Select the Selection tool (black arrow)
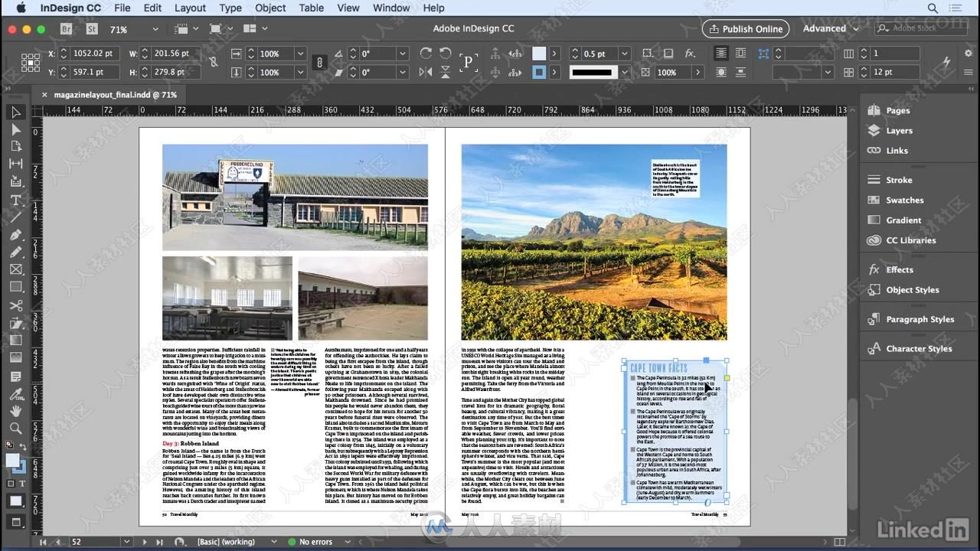 click(15, 112)
